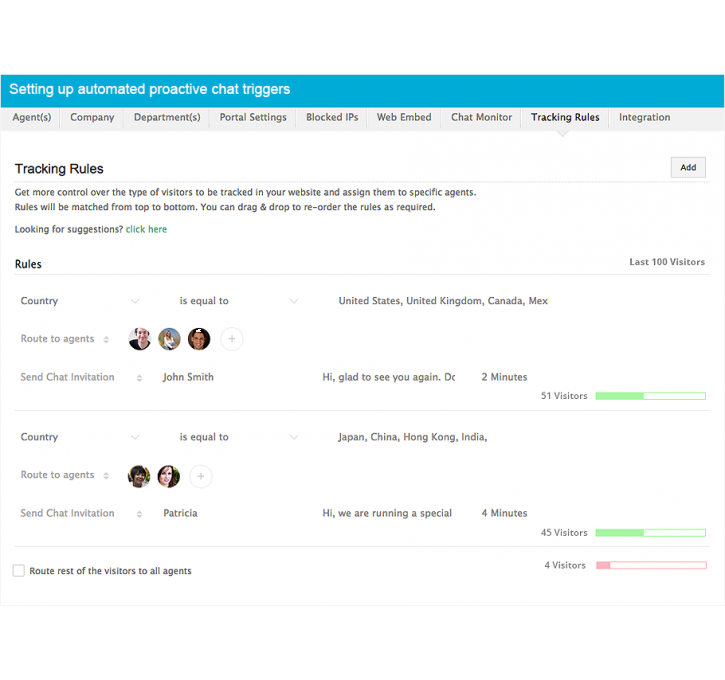Open the Chat Monitor tab
Screen dimensions: 725x680
coord(481,118)
